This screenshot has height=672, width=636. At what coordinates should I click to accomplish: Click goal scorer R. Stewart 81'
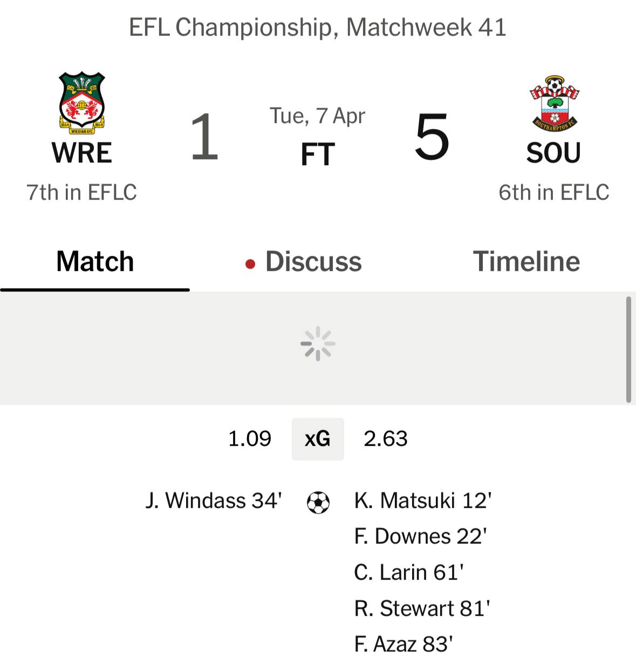click(422, 609)
